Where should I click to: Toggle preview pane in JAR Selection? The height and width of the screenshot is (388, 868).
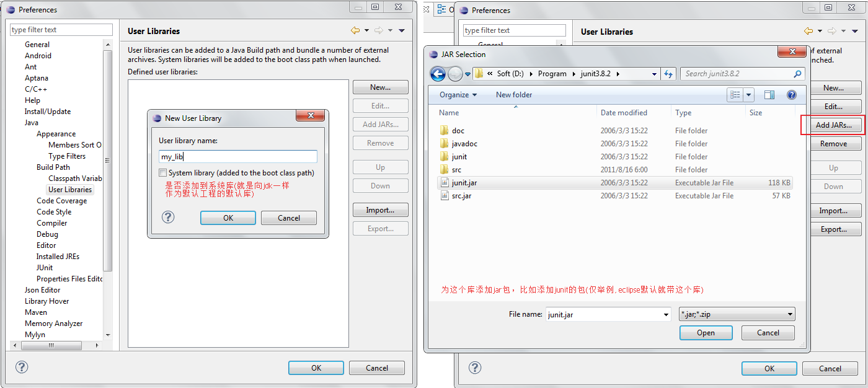769,95
